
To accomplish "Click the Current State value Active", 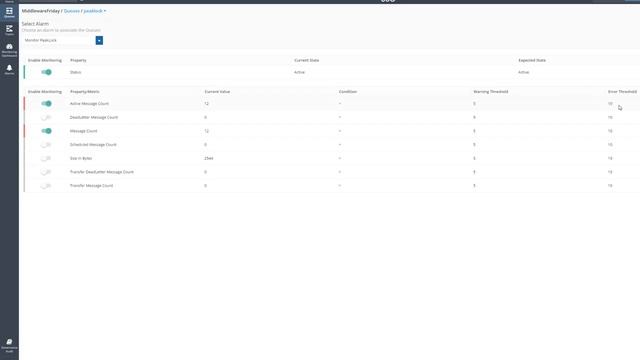I will tap(299, 72).
